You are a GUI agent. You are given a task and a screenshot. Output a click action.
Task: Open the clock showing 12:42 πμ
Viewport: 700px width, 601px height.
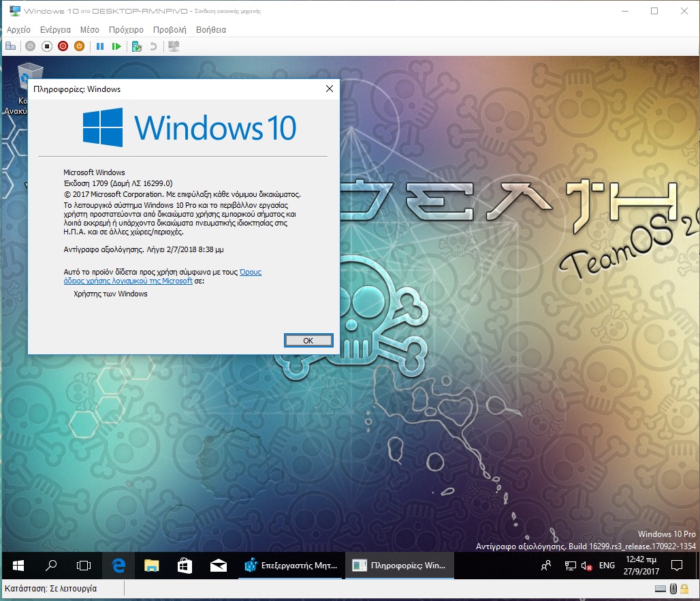[641, 566]
